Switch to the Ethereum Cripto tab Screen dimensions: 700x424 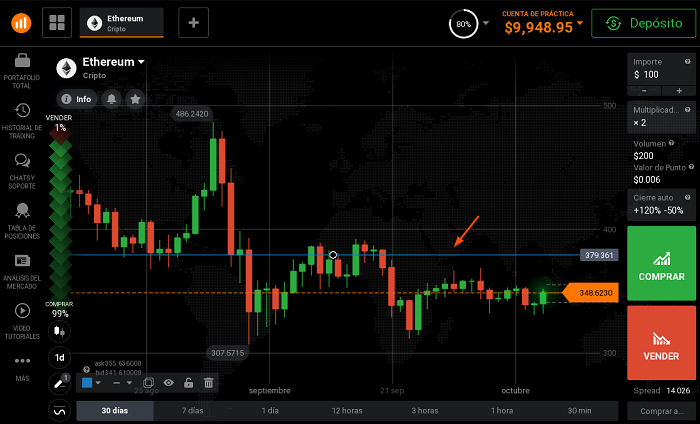[121, 23]
